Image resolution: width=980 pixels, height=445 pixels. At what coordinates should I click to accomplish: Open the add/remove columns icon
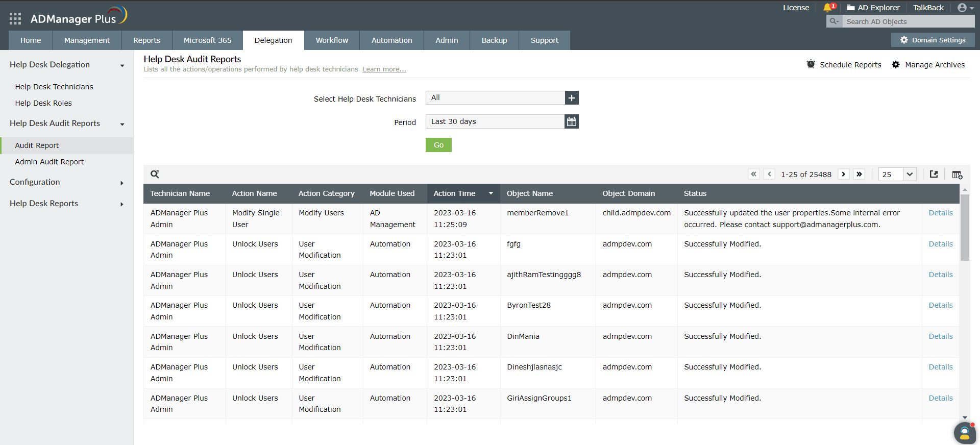click(x=957, y=175)
